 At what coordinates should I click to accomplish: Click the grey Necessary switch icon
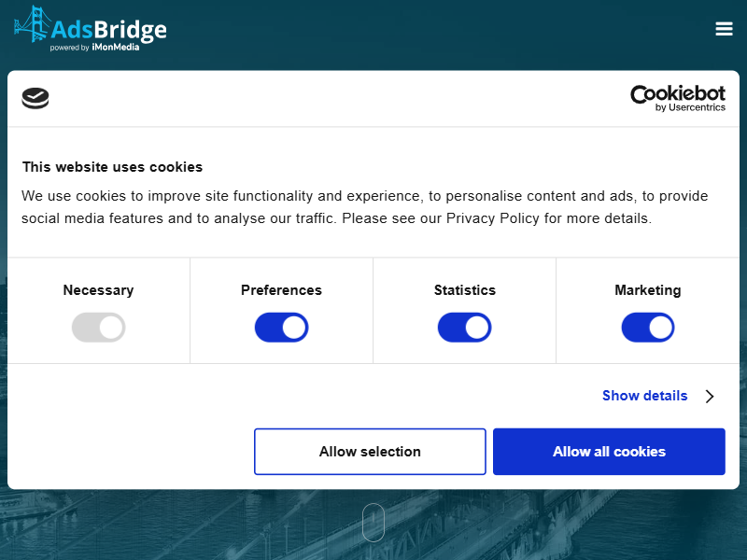point(98,328)
